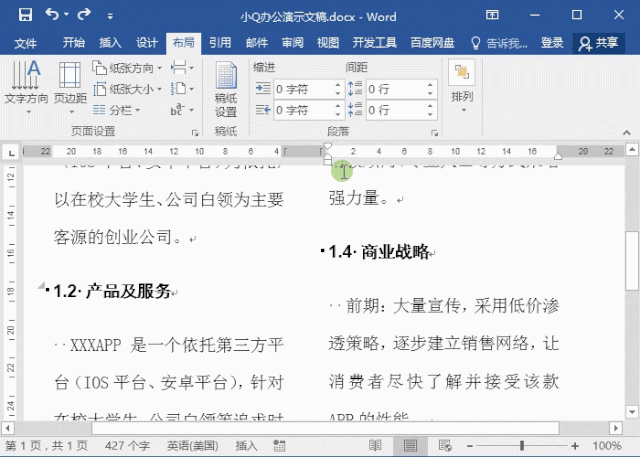The width and height of the screenshot is (640, 457).
Task: Save the document with the floppy icon
Action: [25, 15]
